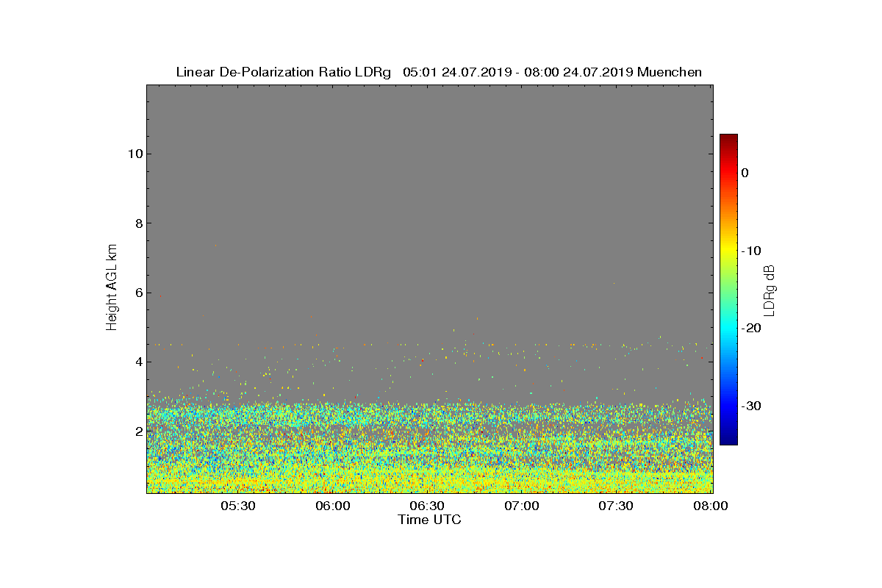Click the 07:30 time axis label

[x=617, y=506]
